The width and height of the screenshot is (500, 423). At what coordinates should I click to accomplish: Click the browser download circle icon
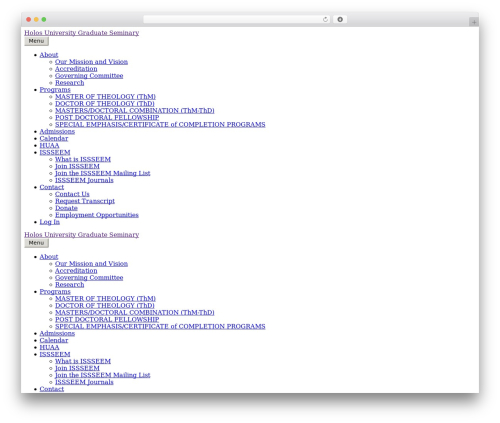(340, 19)
